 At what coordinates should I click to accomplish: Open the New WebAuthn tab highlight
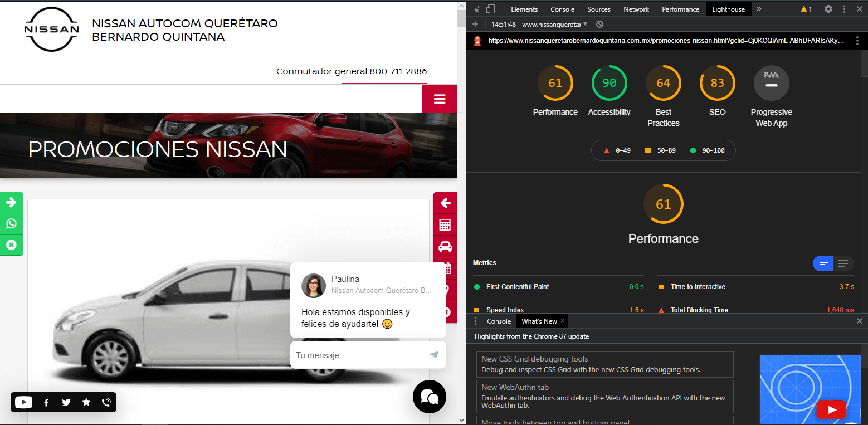pos(604,397)
